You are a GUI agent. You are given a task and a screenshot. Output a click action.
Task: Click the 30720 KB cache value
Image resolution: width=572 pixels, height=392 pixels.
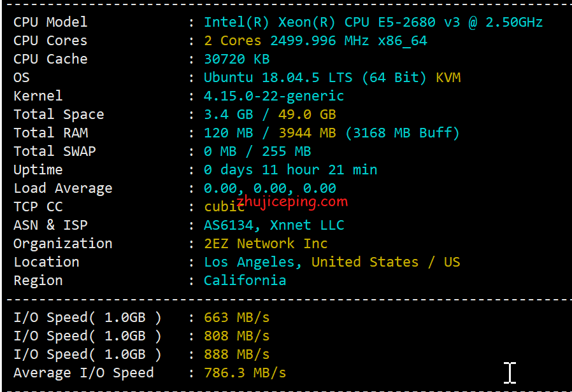236,59
